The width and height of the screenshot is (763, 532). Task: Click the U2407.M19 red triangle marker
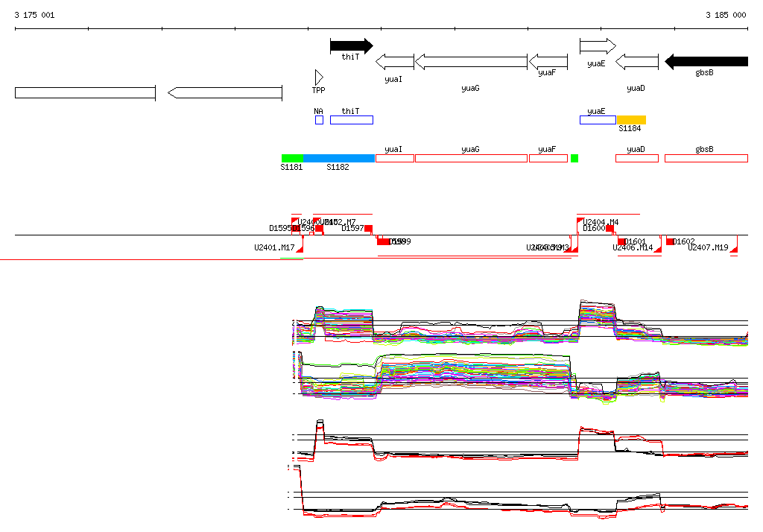pos(734,250)
